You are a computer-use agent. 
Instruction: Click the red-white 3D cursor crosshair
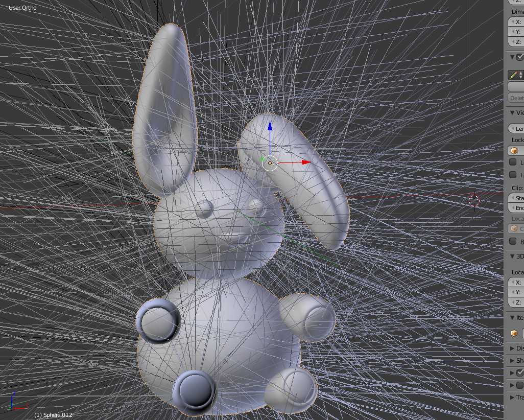click(474, 201)
